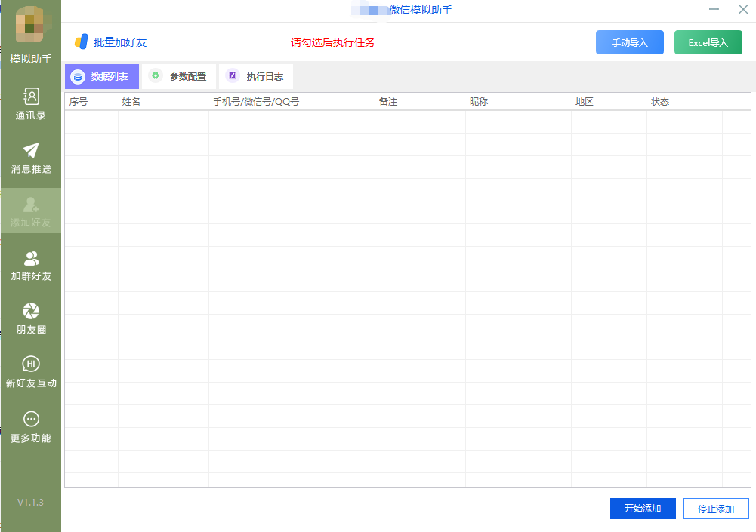Click the red 请勾选后执行任务 notice
The width and height of the screenshot is (756, 532).
(332, 42)
